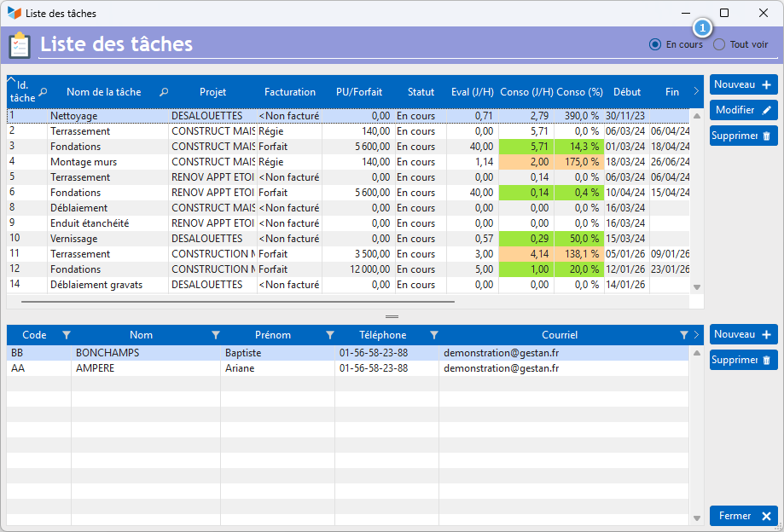Image resolution: width=784 pixels, height=532 pixels.
Task: Click the horizontal scrollbar under the task table
Action: click(237, 301)
